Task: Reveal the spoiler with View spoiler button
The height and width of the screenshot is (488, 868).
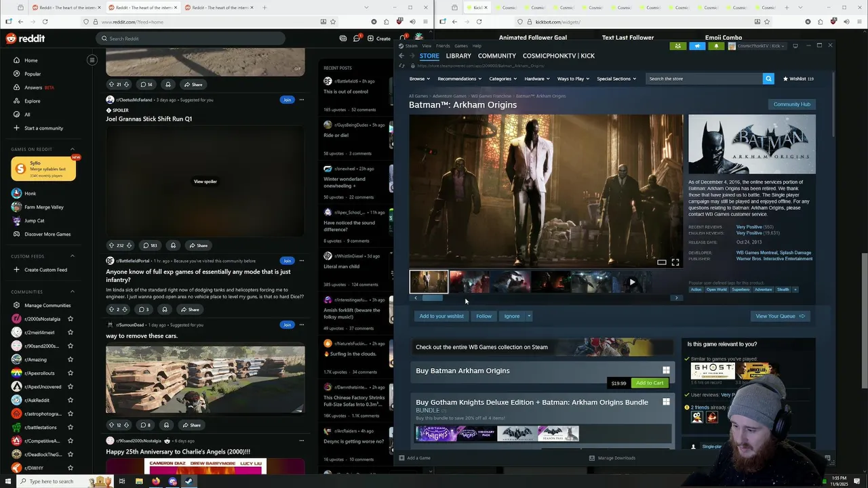Action: click(x=205, y=182)
